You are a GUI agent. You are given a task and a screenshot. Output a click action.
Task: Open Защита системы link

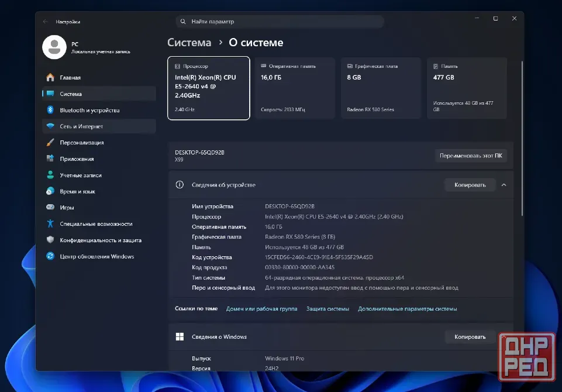[x=327, y=309]
